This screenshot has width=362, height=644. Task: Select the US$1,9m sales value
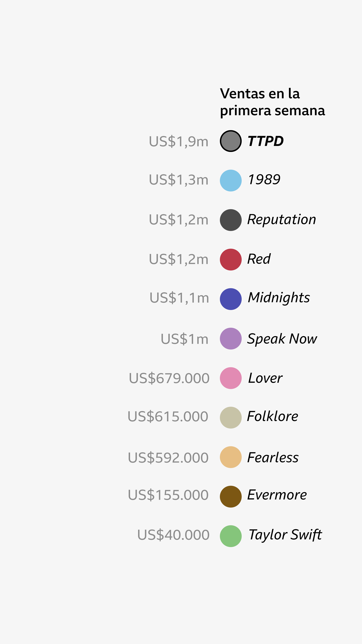pyautogui.click(x=178, y=142)
